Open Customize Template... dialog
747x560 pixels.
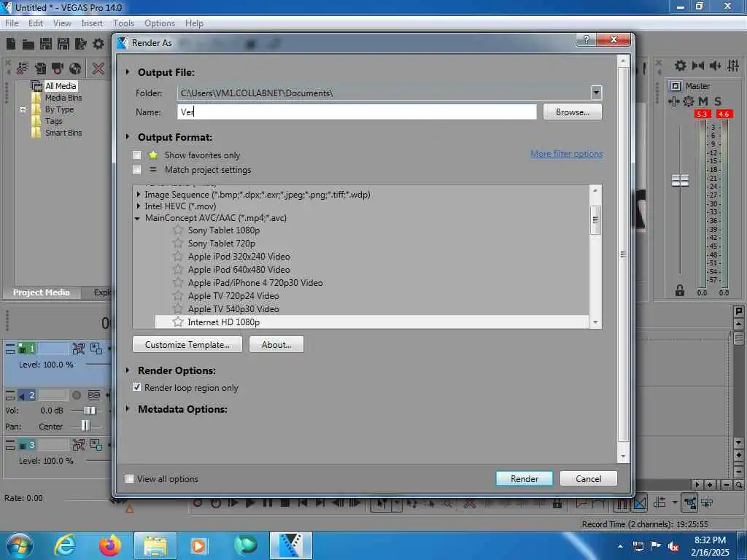click(x=187, y=344)
